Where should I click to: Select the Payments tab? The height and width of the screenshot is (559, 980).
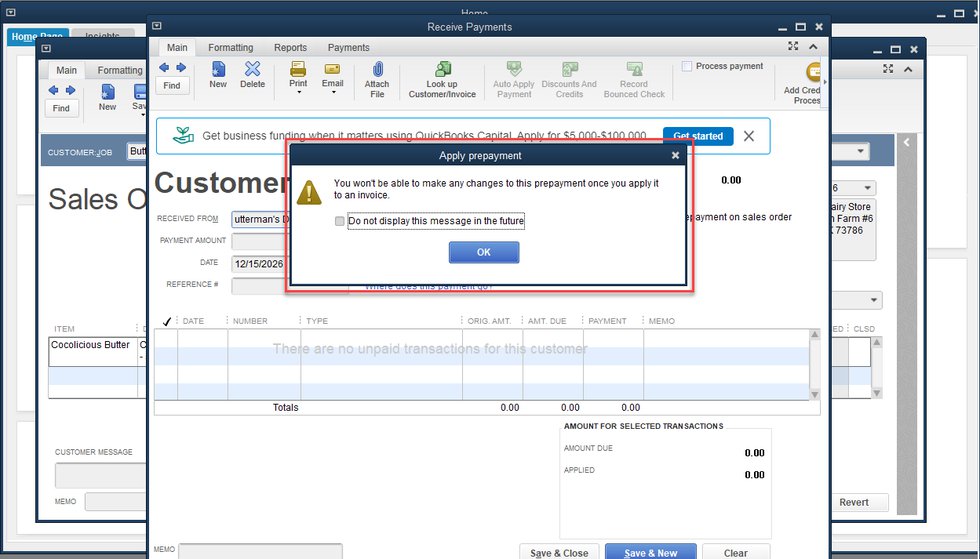tap(348, 47)
